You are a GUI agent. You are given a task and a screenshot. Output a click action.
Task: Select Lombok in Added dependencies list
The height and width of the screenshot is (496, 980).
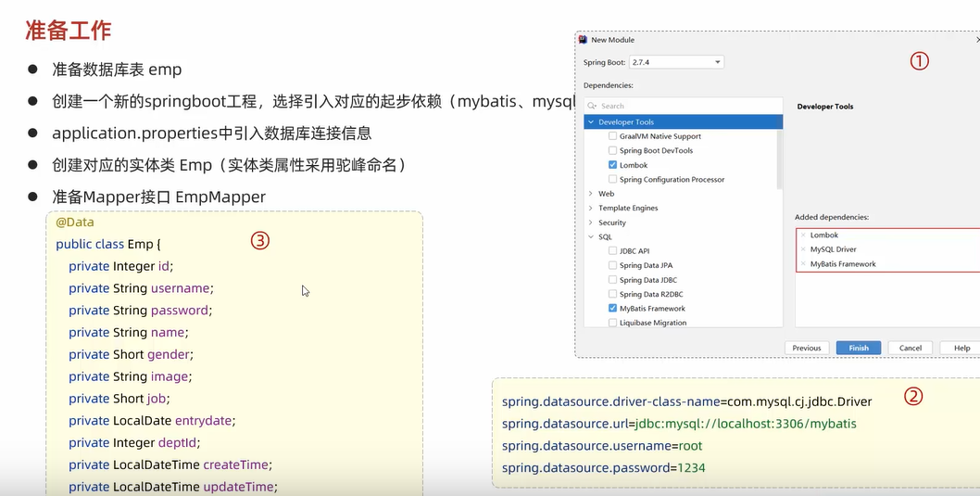[x=824, y=235]
